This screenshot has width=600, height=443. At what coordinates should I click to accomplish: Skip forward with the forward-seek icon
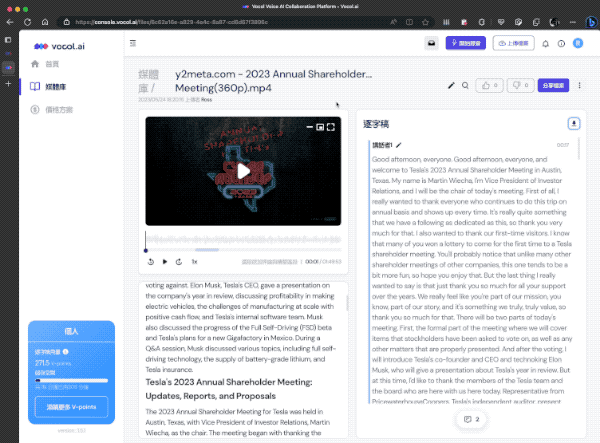(179, 262)
